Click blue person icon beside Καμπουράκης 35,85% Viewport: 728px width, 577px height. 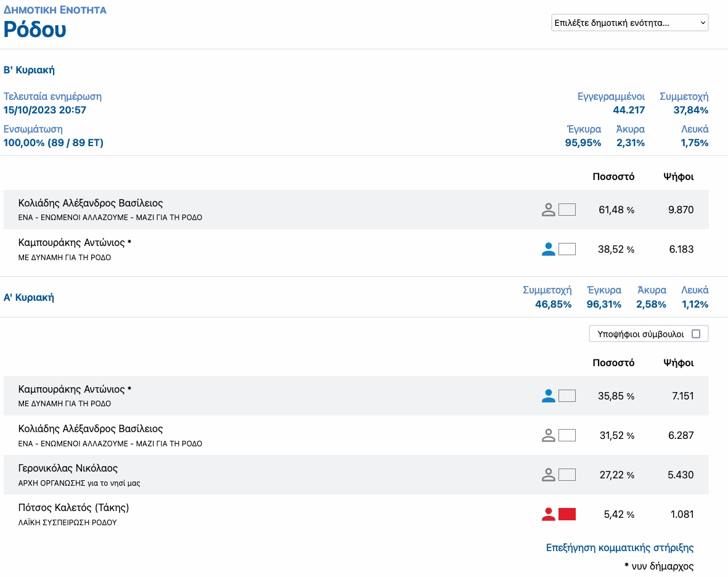pyautogui.click(x=549, y=396)
